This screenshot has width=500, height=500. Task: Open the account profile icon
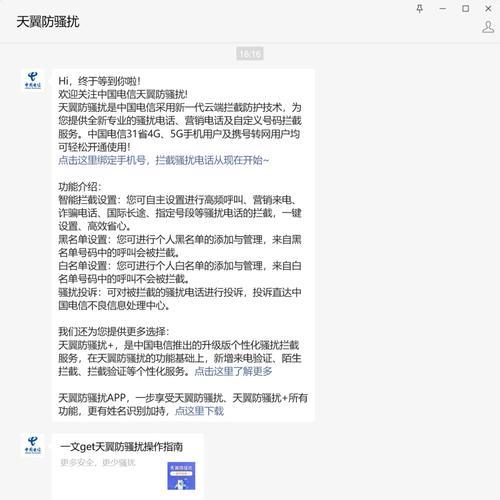pos(488,27)
